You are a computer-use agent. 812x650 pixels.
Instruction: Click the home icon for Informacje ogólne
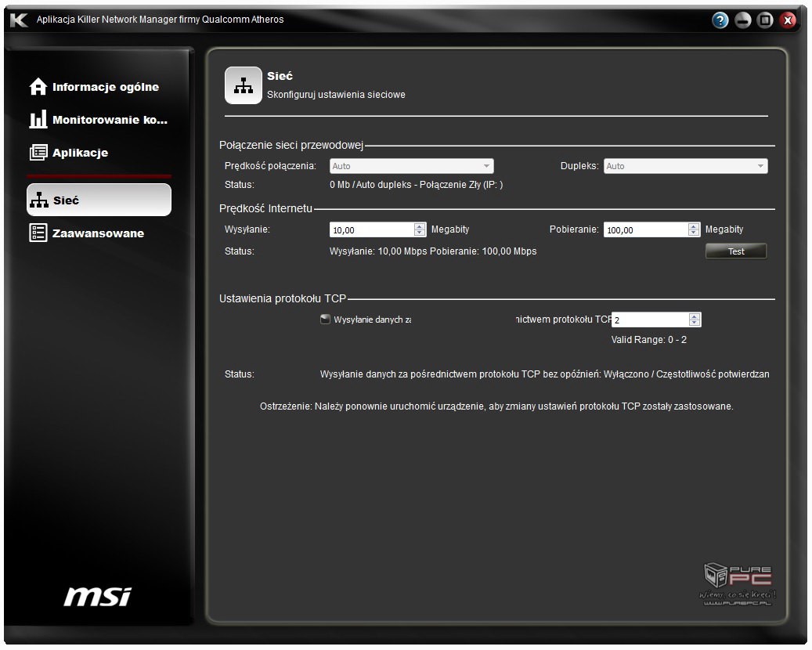(38, 87)
